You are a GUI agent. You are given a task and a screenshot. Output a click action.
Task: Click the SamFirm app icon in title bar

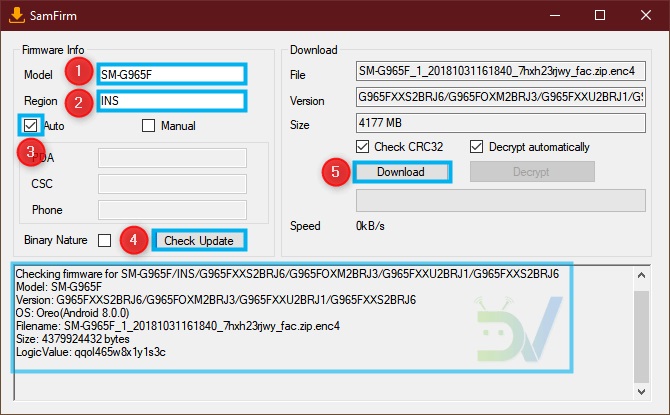[16, 14]
